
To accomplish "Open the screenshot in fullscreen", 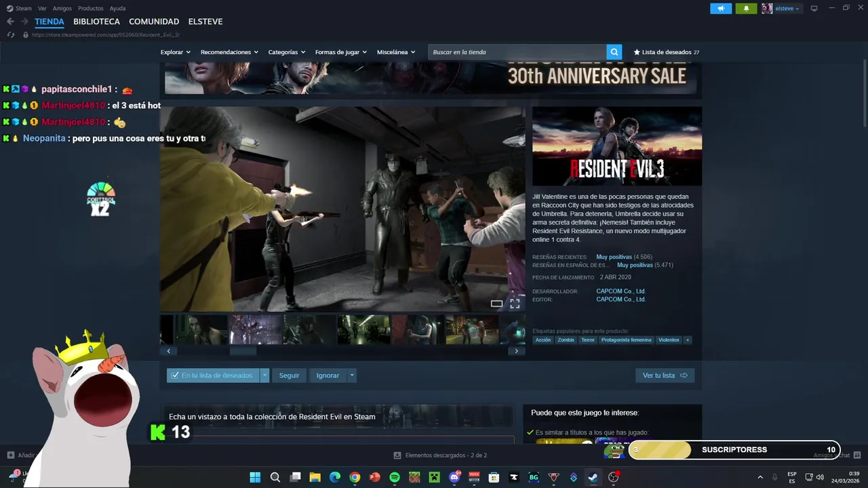I will (515, 304).
